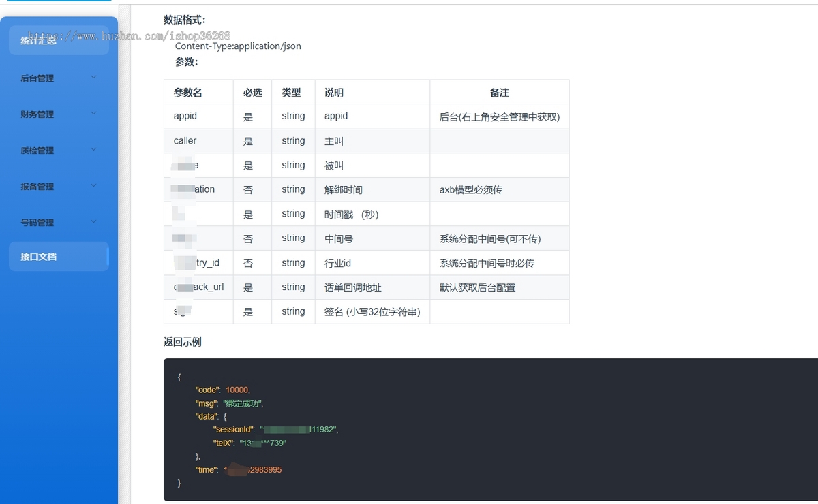The image size is (818, 504).
Task: Expand the chevron next to 后台管理
Action: [93, 77]
